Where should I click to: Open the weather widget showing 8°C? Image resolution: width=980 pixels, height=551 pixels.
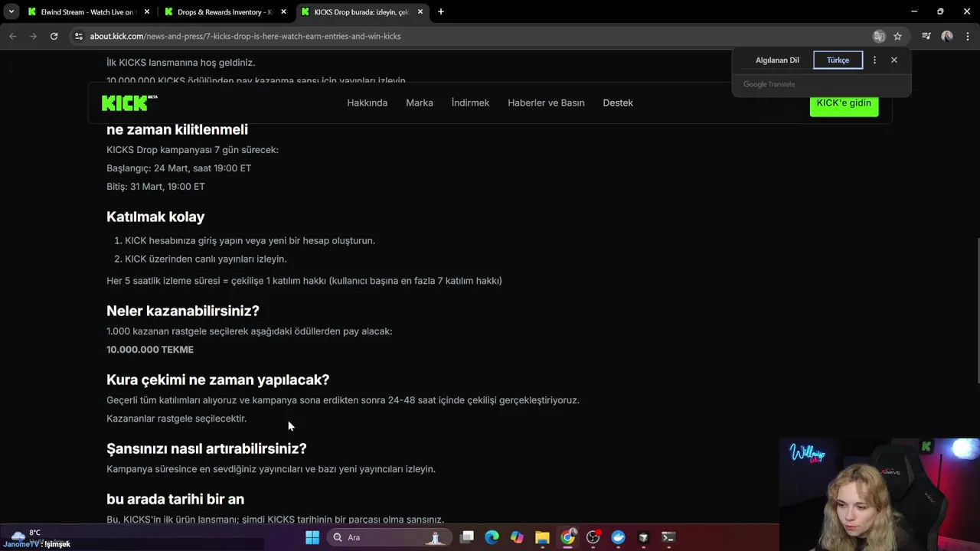[x=34, y=537]
